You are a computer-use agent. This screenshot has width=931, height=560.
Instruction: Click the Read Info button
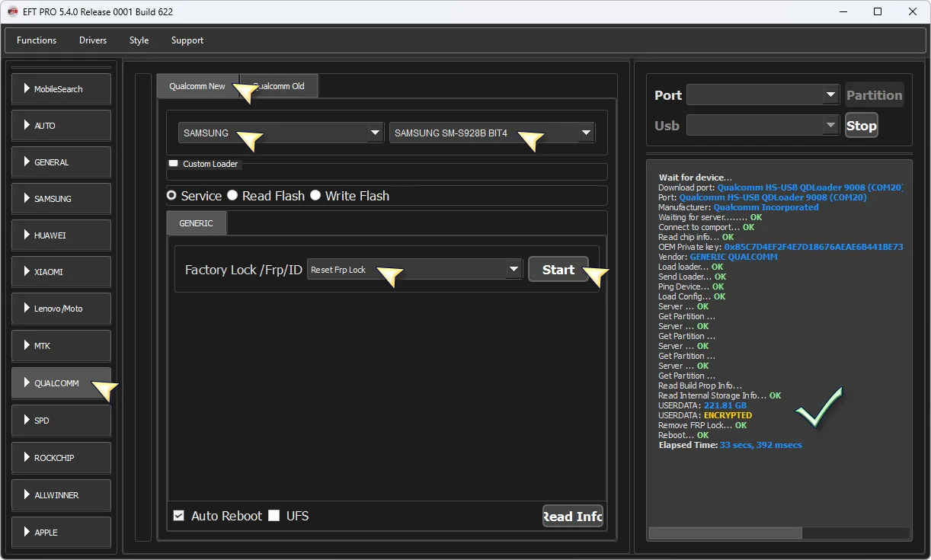point(572,517)
